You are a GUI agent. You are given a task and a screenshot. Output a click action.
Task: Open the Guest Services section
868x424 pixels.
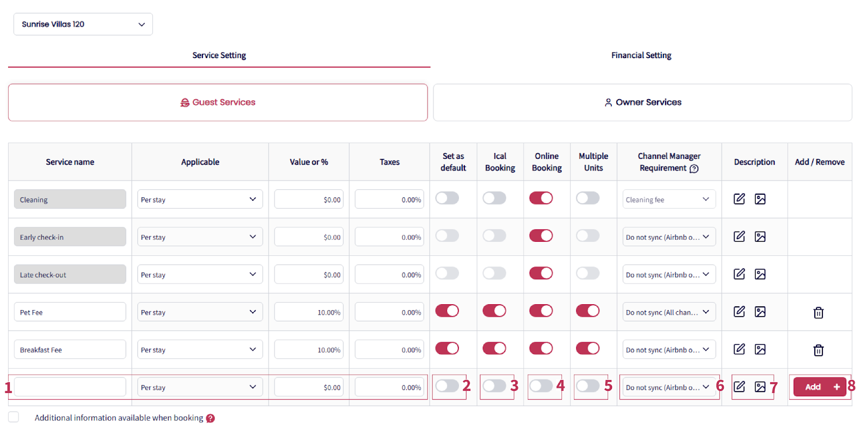(218, 102)
